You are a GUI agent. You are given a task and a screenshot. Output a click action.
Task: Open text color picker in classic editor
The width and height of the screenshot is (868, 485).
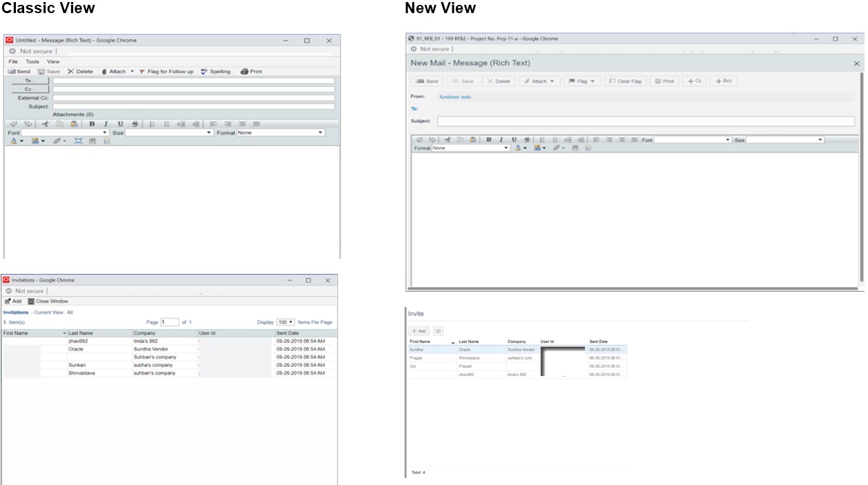17,141
